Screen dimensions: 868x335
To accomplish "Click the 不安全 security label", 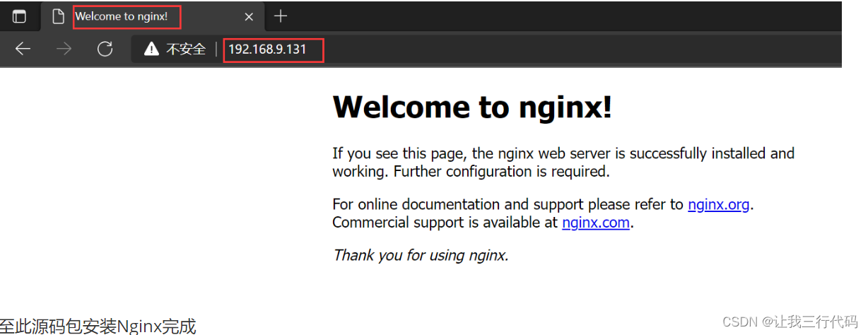I will (x=186, y=49).
